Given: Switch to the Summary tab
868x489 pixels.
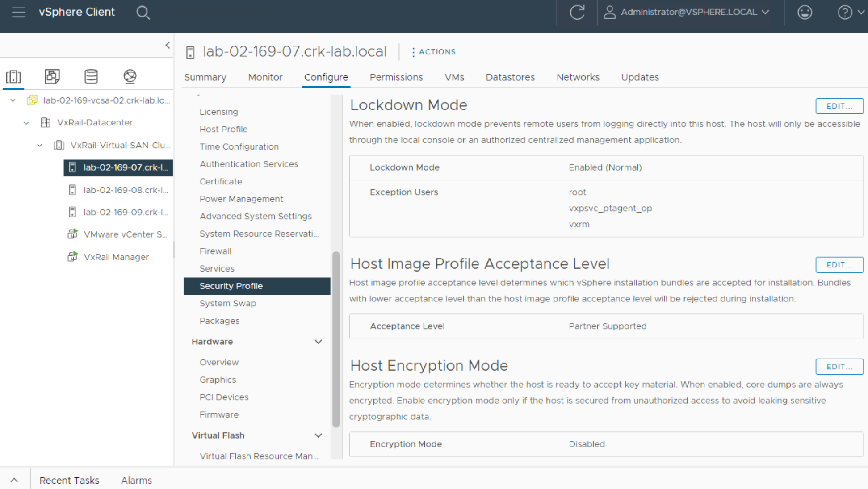Looking at the screenshot, I should 205,77.
